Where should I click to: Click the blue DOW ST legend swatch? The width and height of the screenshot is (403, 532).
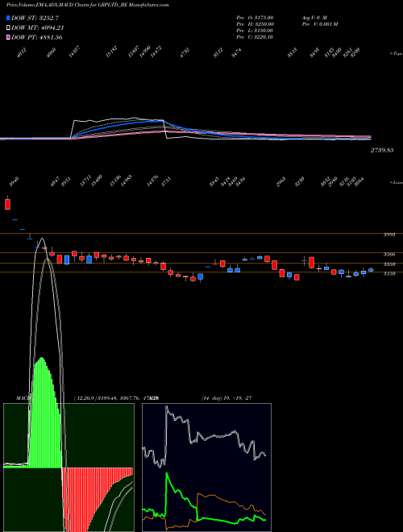[x=9, y=18]
